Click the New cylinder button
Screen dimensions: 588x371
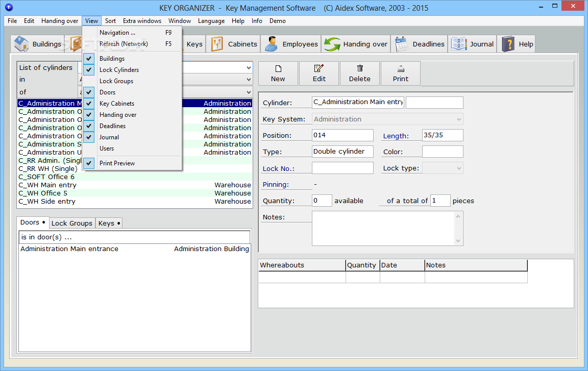pyautogui.click(x=278, y=73)
